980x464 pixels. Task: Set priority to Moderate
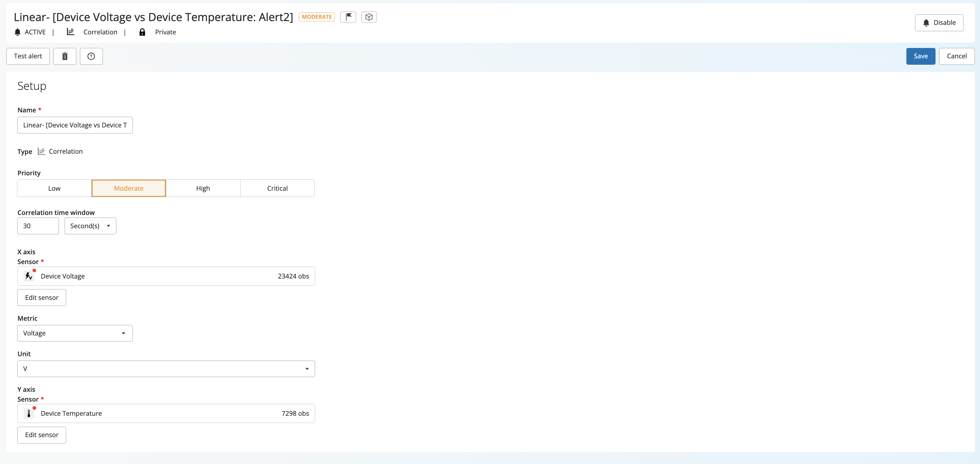(128, 188)
